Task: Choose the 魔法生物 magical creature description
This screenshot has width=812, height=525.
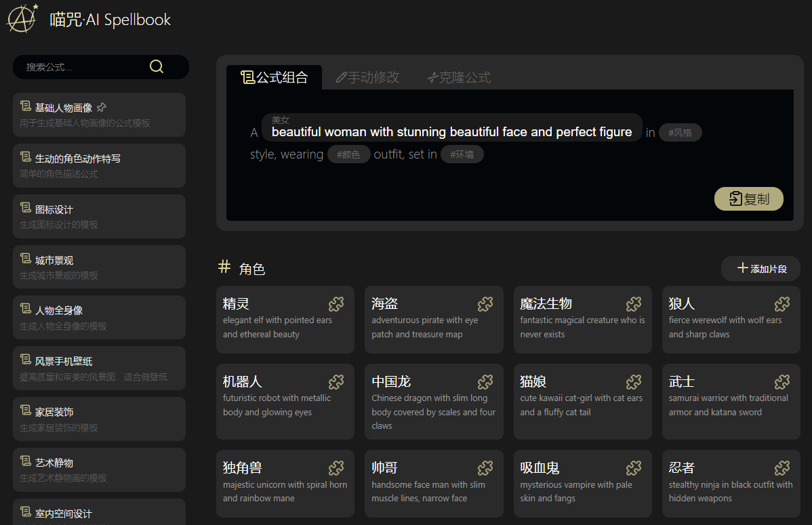Action: (x=583, y=327)
